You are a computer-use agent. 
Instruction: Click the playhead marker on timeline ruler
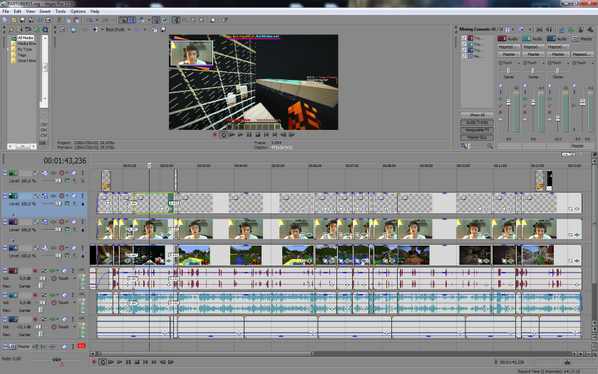pyautogui.click(x=149, y=165)
